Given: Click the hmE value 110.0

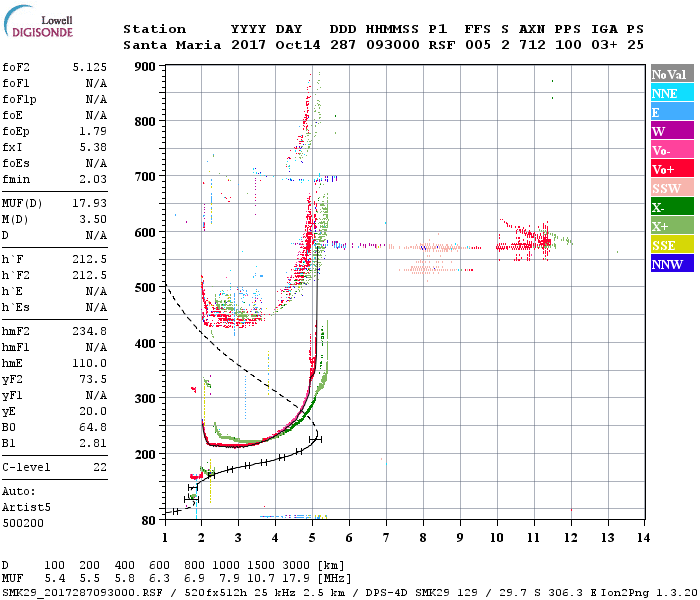Looking at the screenshot, I should tap(89, 363).
